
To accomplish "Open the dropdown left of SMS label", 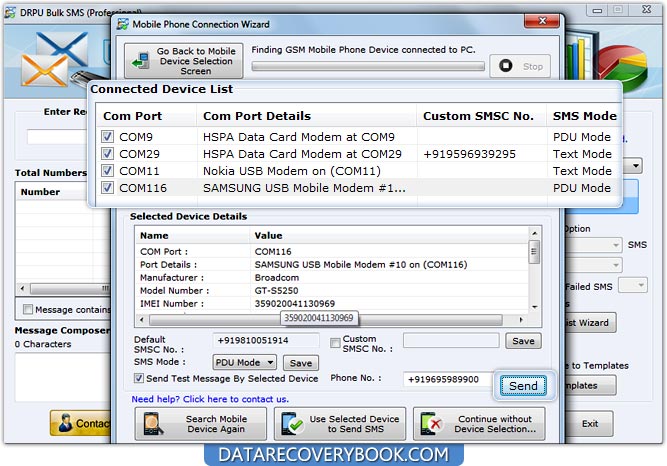I will tap(594, 245).
